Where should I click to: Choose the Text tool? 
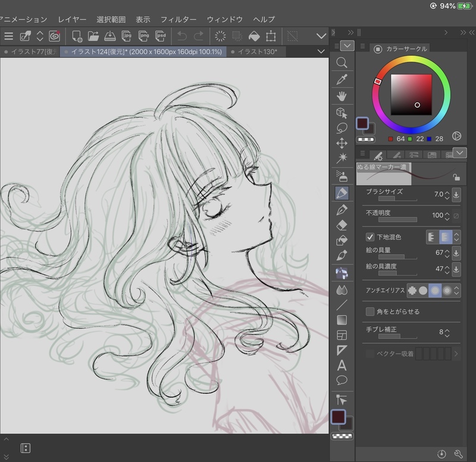pos(342,365)
